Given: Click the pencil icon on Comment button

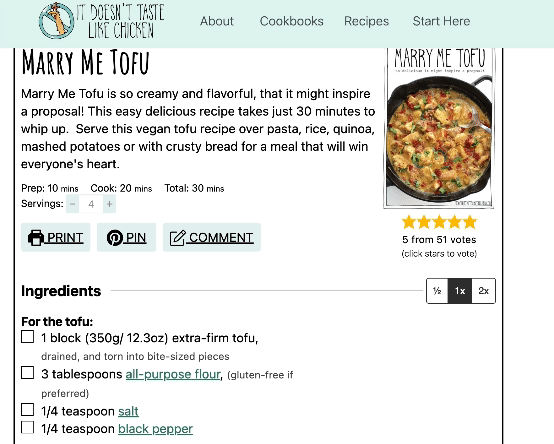Looking at the screenshot, I should click(177, 238).
